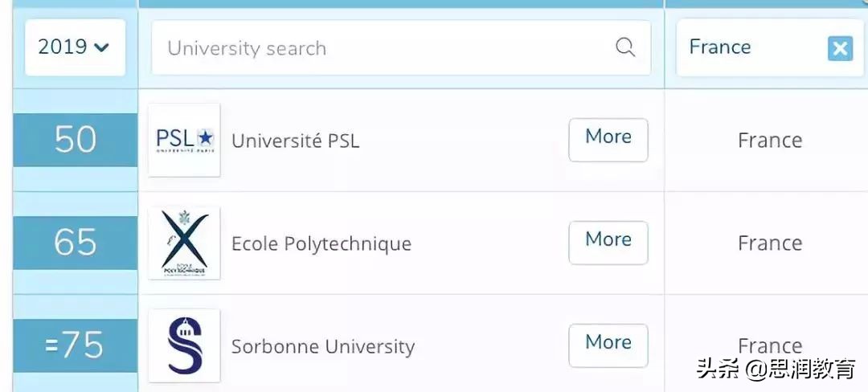Click the Sorbonne University logo
The image size is (868, 392).
(184, 345)
